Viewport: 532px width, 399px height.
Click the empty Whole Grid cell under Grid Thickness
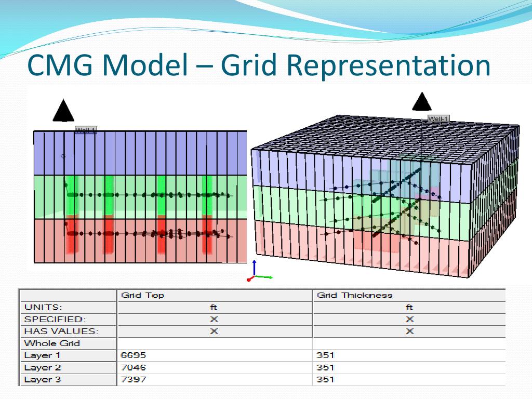click(409, 343)
